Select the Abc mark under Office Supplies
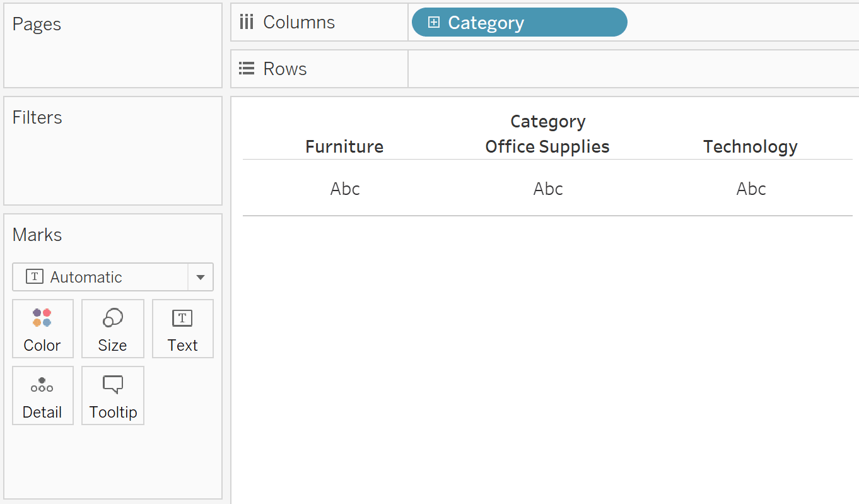The height and width of the screenshot is (504, 859). click(548, 189)
